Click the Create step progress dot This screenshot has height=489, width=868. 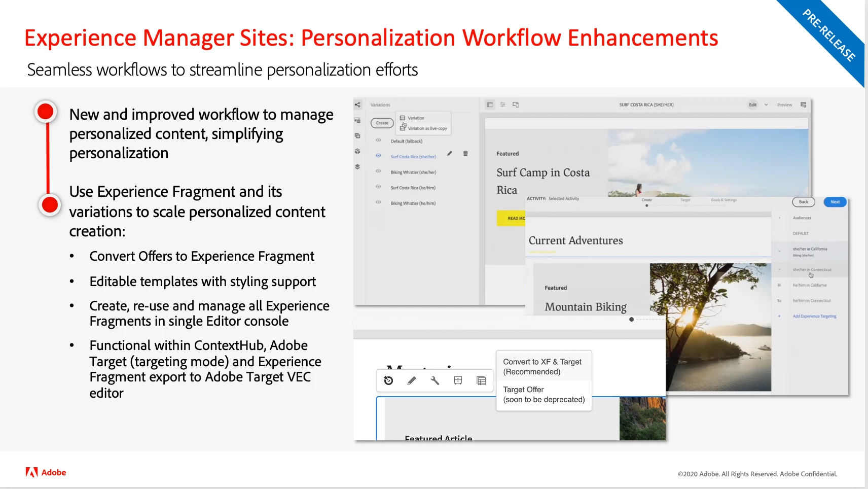646,205
